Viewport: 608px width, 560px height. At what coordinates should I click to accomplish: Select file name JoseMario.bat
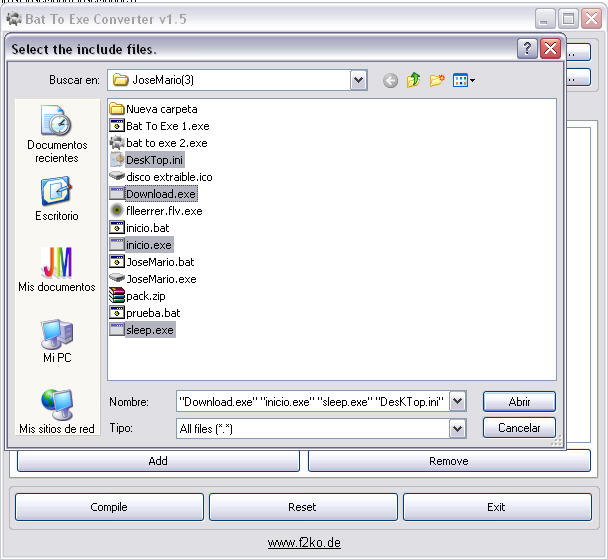(160, 262)
